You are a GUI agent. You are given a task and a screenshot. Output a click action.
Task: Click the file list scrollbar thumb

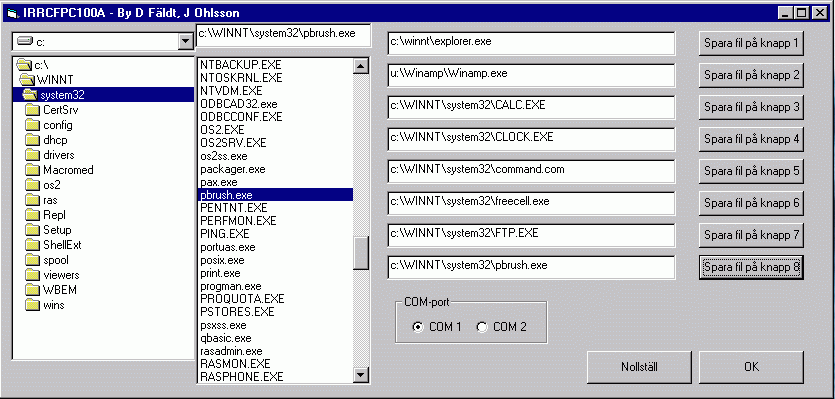[361, 253]
